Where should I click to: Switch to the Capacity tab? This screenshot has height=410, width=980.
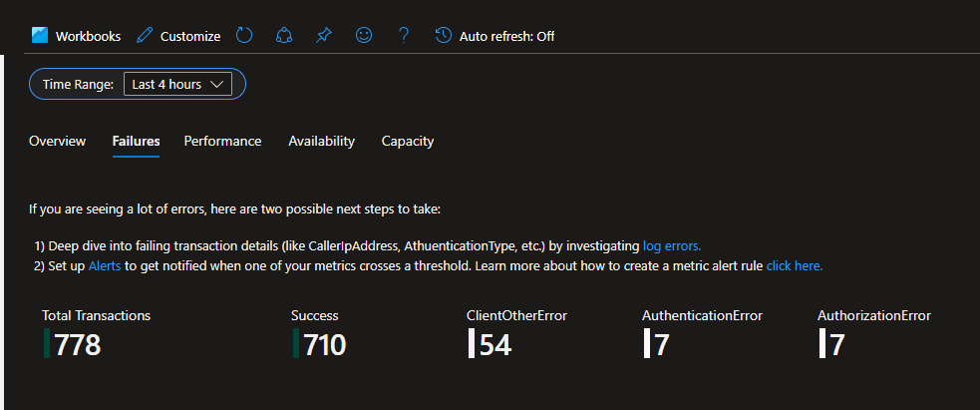click(x=408, y=142)
